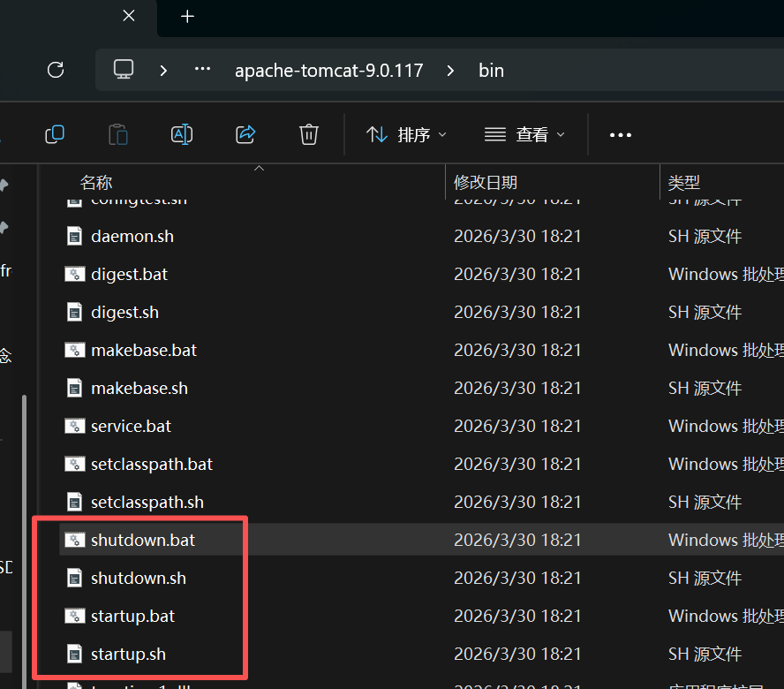Viewport: 784px width, 689px height.
Task: Open the 排序 sort dropdown
Action: [406, 134]
